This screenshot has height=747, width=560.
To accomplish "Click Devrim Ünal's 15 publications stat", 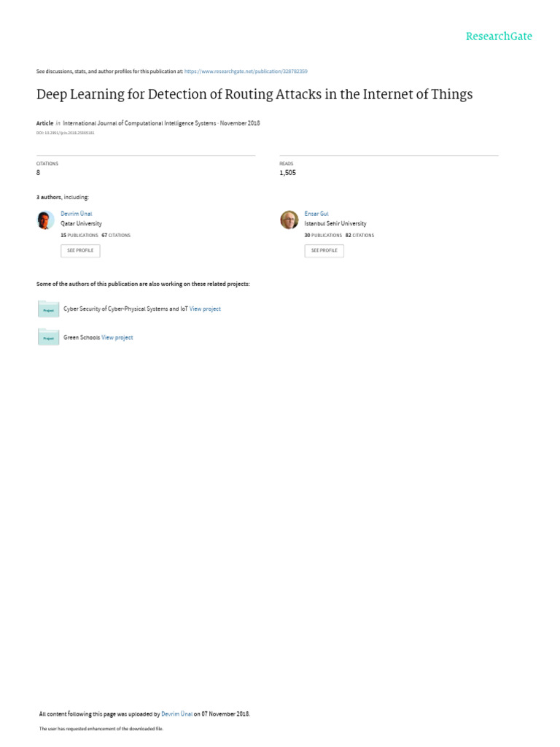I will coord(79,236).
